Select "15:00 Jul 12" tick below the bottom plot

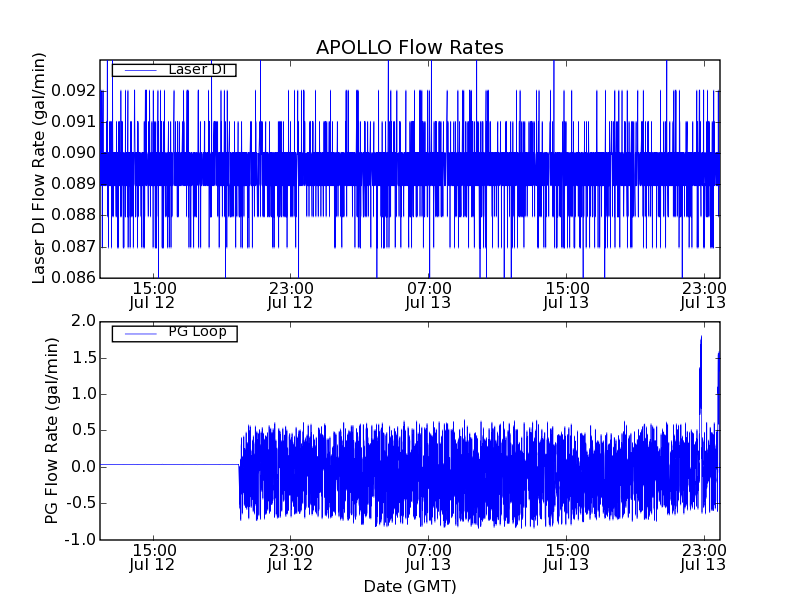click(x=152, y=557)
